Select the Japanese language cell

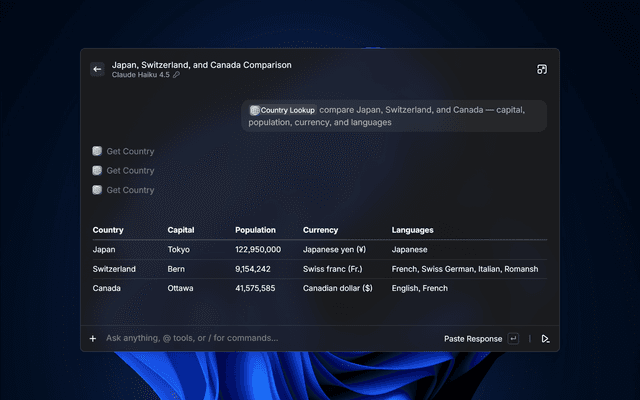(x=409, y=249)
